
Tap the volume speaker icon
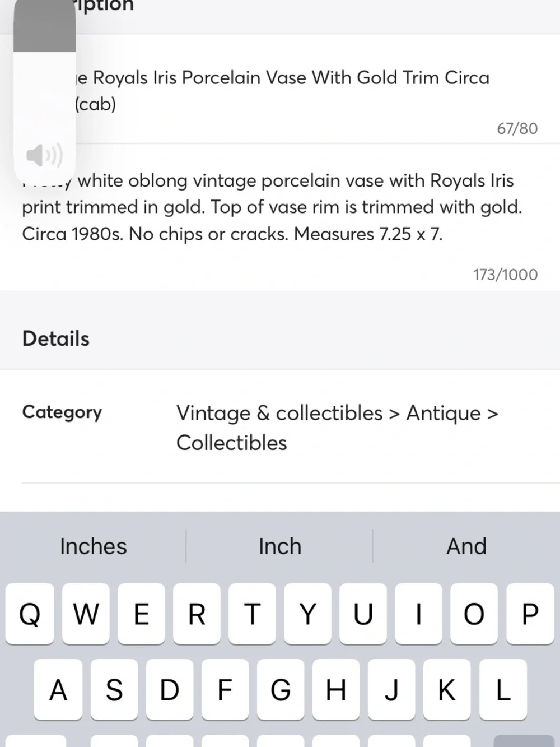[x=44, y=155]
